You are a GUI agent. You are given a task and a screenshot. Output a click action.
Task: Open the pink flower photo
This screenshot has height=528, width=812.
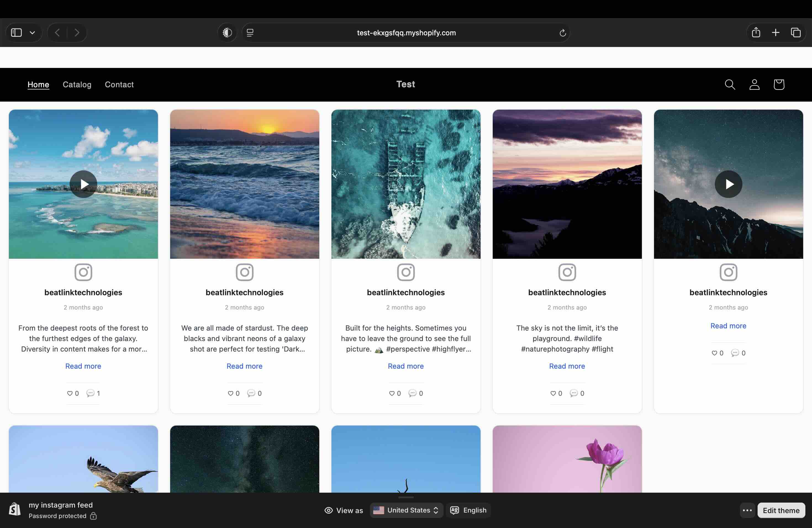(x=567, y=459)
